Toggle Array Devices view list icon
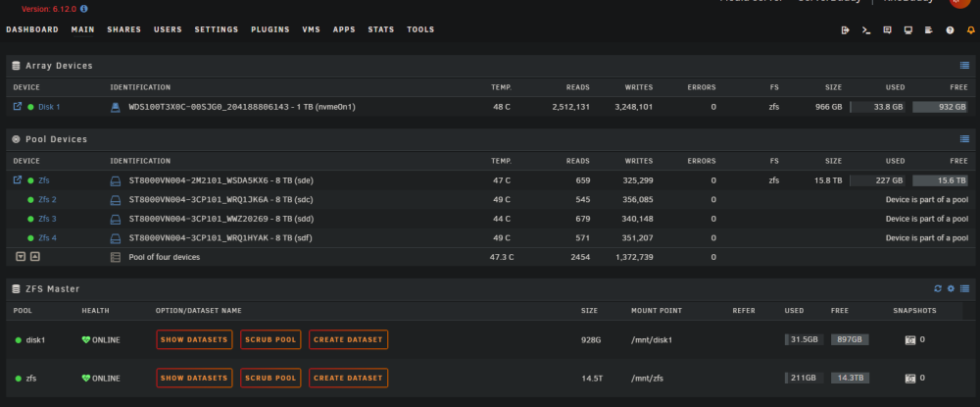 coord(964,66)
